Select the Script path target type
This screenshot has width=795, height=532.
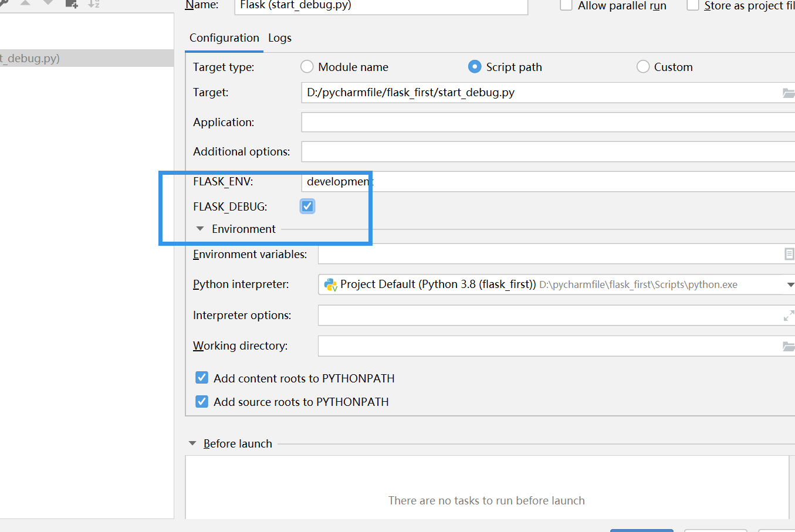coord(475,67)
